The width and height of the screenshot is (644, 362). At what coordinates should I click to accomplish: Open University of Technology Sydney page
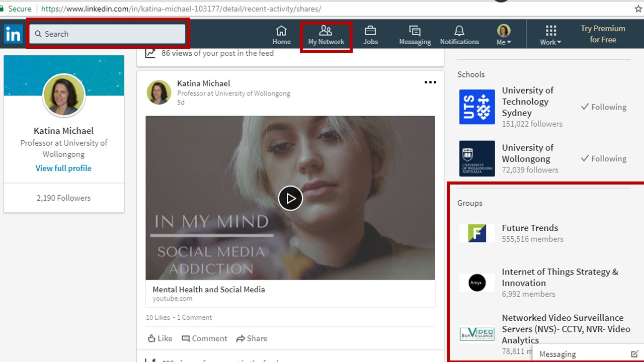click(528, 102)
